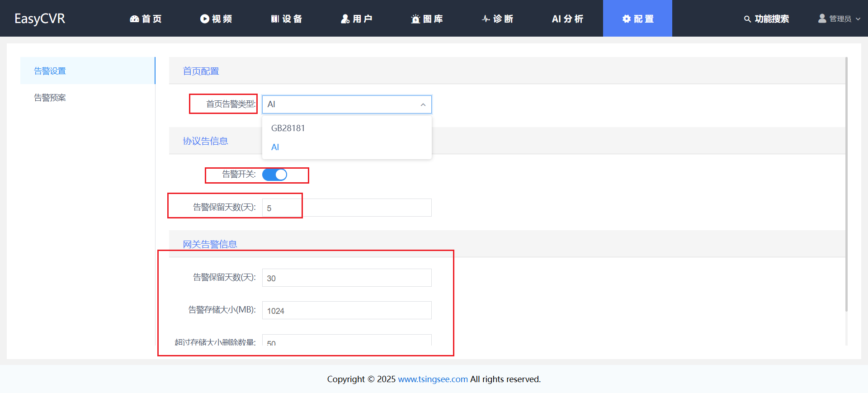Click the 告警存储大小(MB) field showing 1024
Viewport: 868px width, 393px height.
click(x=347, y=310)
